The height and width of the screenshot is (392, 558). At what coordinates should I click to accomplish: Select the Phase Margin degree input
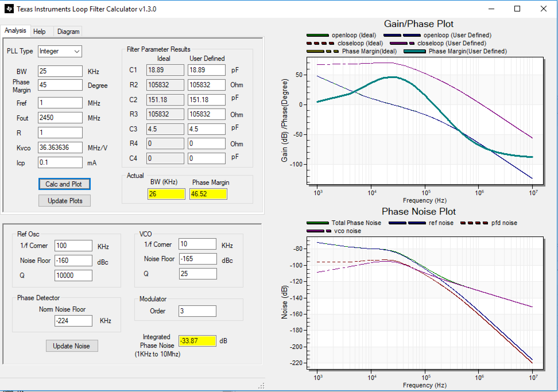click(60, 85)
